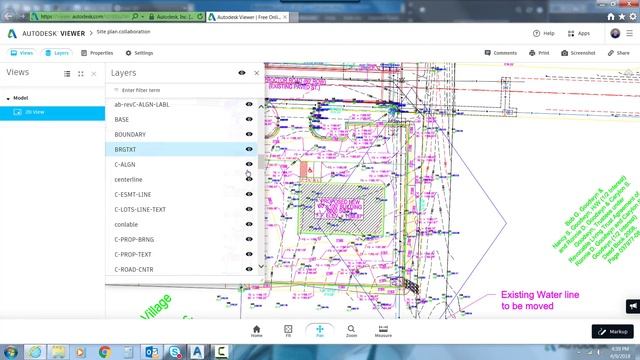Hide the C-ROAD-CNTR layer

[x=249, y=269]
